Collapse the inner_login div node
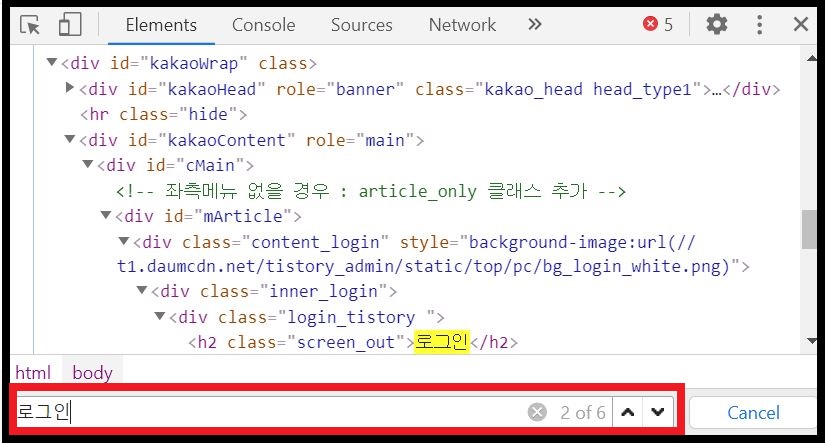 tap(142, 290)
